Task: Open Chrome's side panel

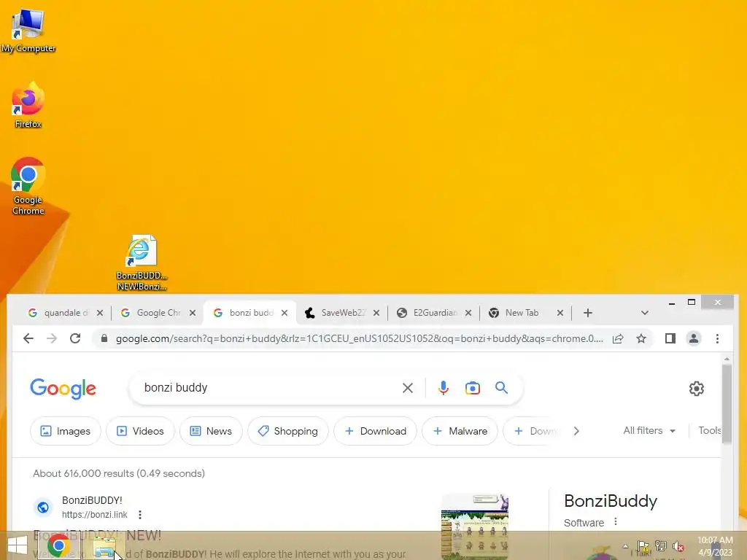Action: [670, 338]
